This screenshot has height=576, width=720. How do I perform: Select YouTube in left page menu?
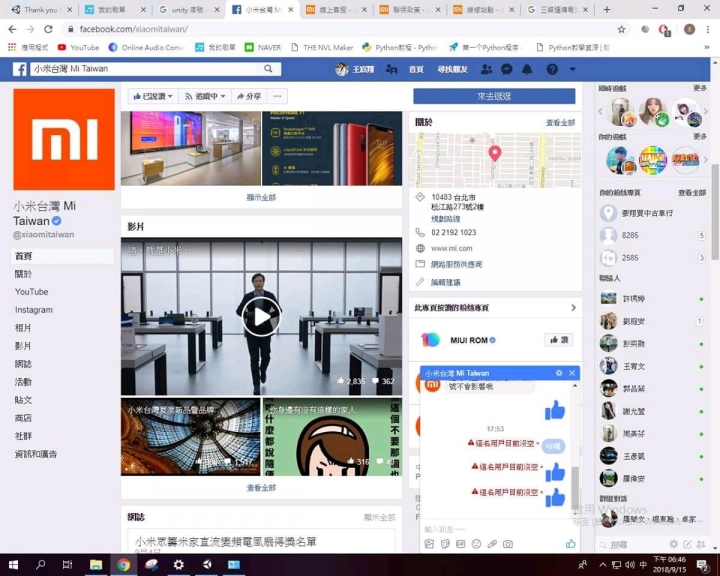coord(31,292)
